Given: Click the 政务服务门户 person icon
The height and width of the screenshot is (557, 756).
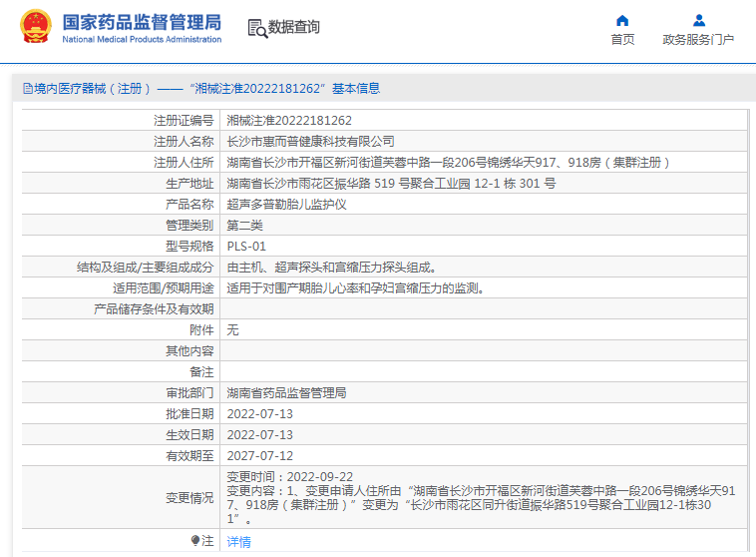Looking at the screenshot, I should tap(698, 20).
